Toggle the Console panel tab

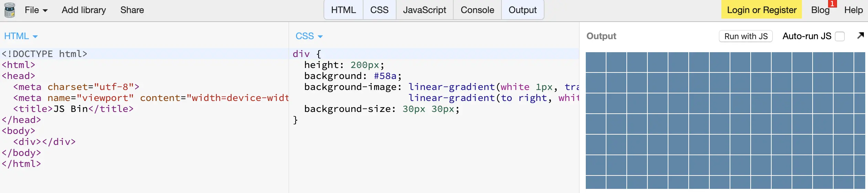click(x=477, y=10)
